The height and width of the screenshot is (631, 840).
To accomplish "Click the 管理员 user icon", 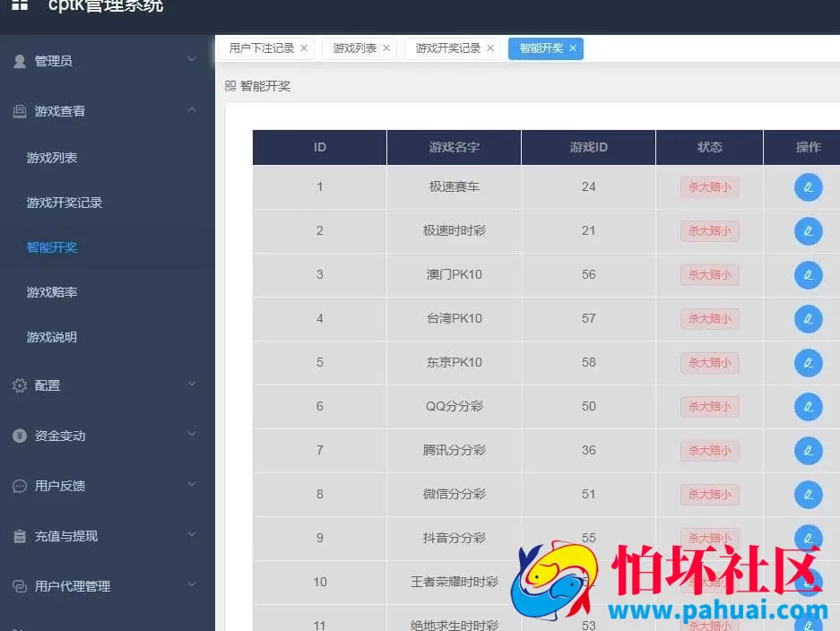I will [21, 61].
